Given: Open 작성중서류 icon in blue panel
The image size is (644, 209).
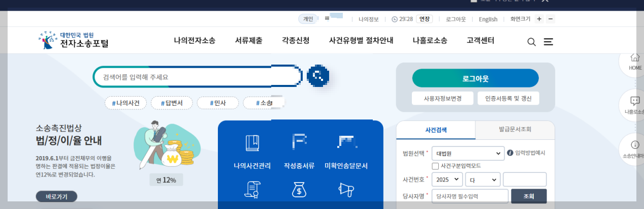Looking at the screenshot, I should pyautogui.click(x=299, y=142).
